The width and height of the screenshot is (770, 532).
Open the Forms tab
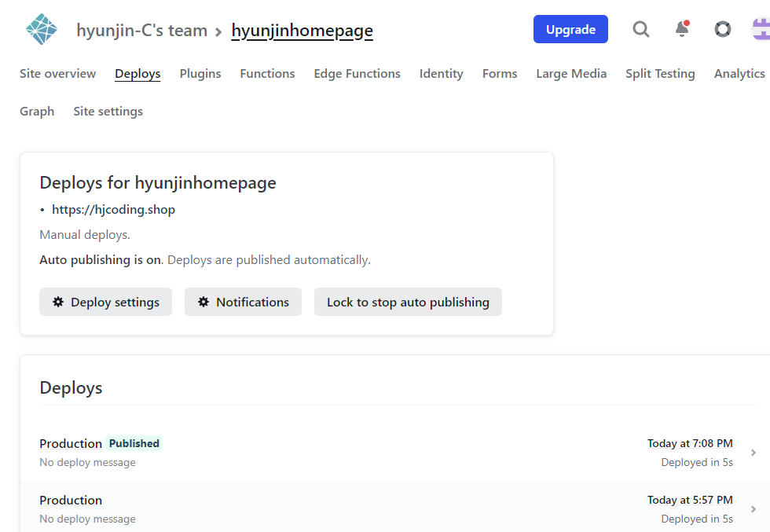[x=500, y=74]
